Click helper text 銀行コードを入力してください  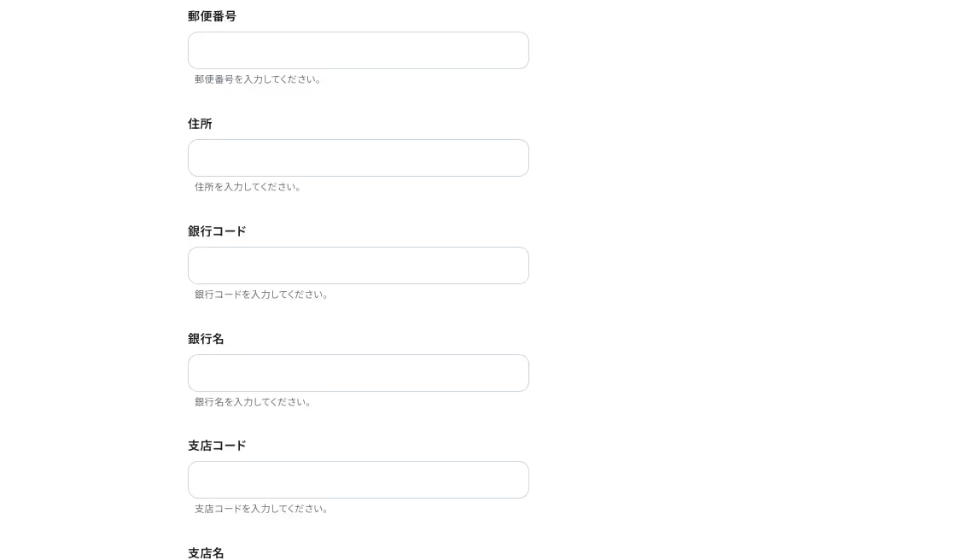(261, 295)
